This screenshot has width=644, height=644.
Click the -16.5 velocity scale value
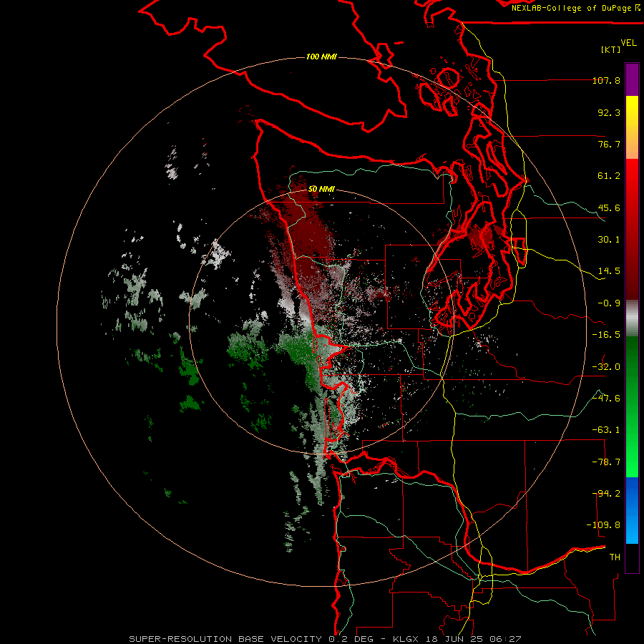[x=606, y=335]
